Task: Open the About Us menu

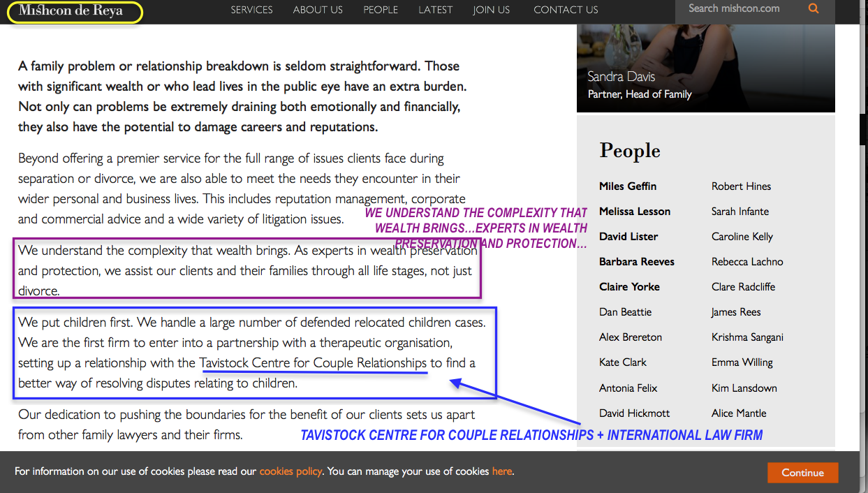Action: 318,10
